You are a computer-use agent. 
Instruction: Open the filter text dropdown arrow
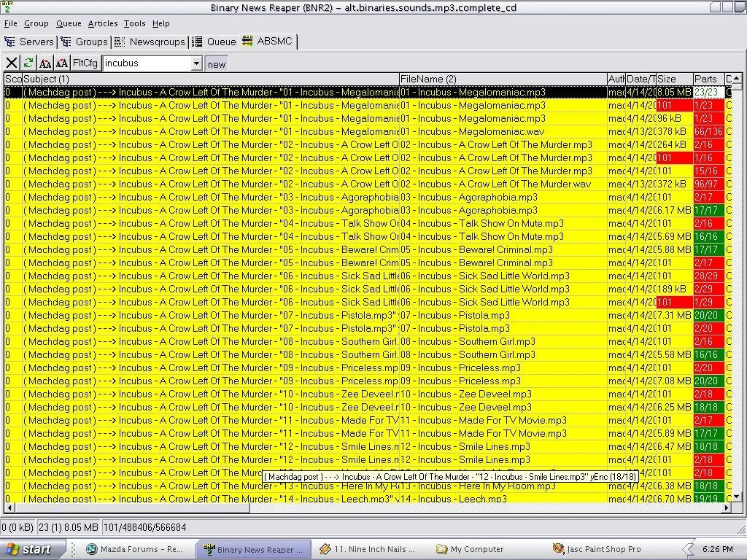point(196,64)
